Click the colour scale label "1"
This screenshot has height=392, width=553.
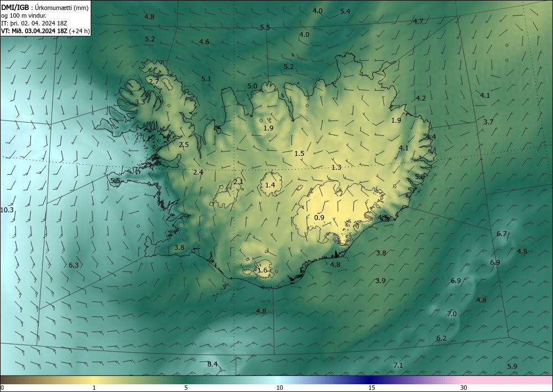[x=94, y=388]
